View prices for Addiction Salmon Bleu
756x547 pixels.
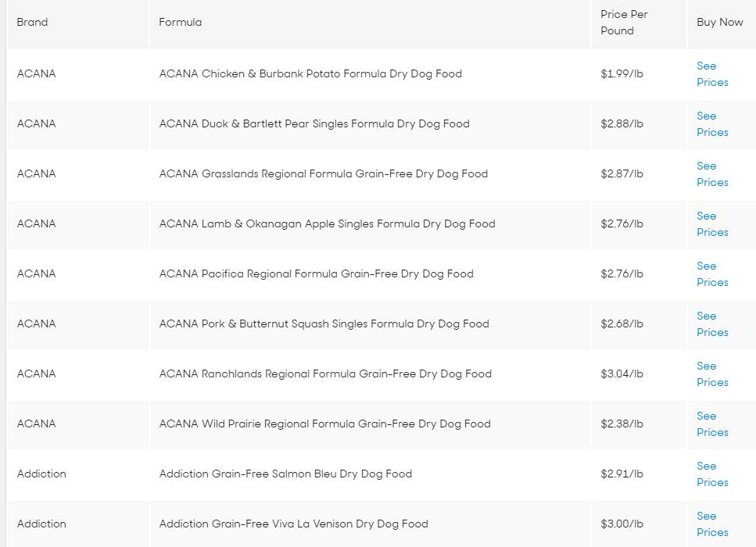[x=711, y=474]
